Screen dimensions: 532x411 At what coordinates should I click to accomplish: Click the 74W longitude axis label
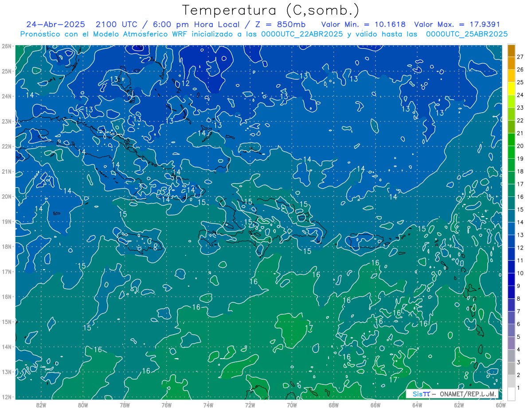208,405
